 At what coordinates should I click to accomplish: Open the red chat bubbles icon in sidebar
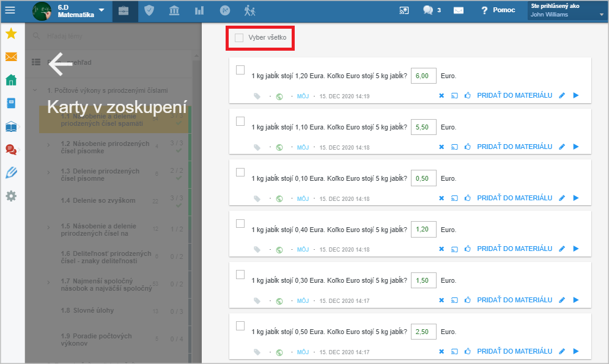click(11, 150)
